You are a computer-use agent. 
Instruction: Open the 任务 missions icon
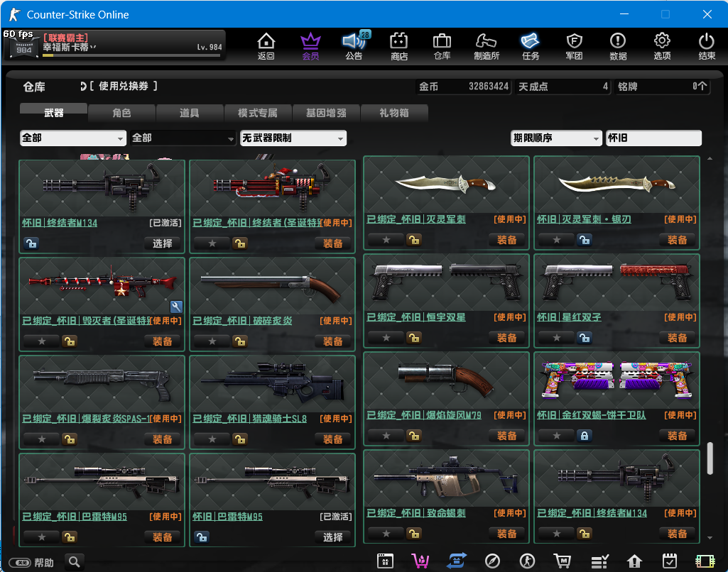(531, 46)
